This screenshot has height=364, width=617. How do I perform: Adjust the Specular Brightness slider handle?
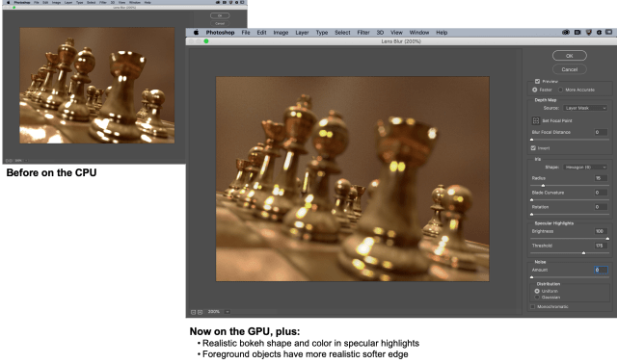point(607,239)
